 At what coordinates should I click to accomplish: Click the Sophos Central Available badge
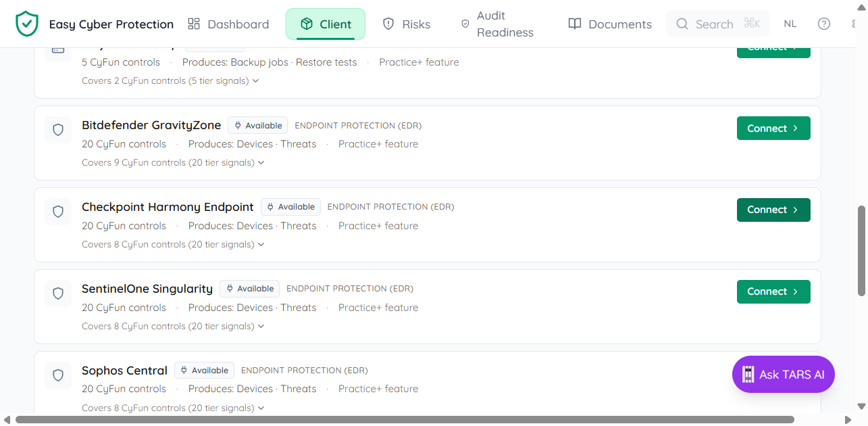204,371
